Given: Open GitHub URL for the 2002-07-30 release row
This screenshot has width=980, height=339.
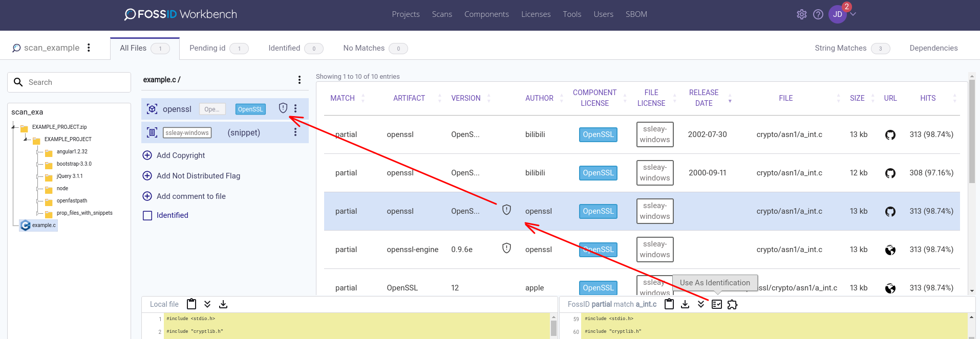Looking at the screenshot, I should point(890,135).
